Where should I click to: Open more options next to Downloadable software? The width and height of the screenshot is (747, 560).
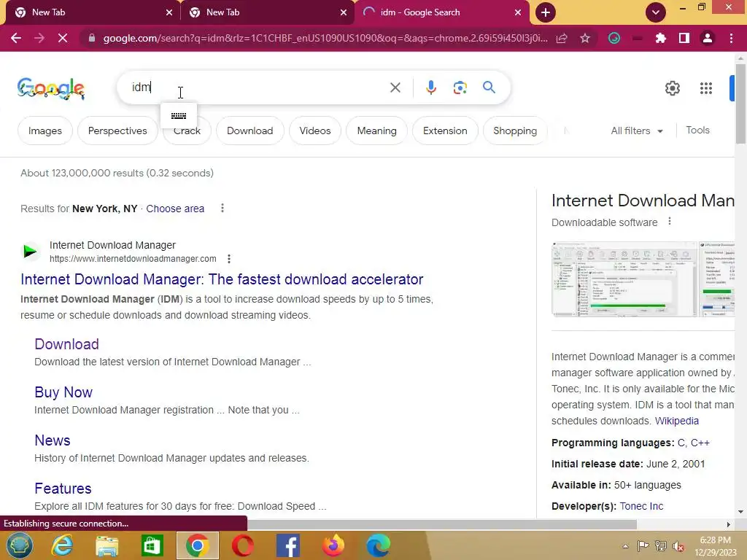[x=670, y=222]
